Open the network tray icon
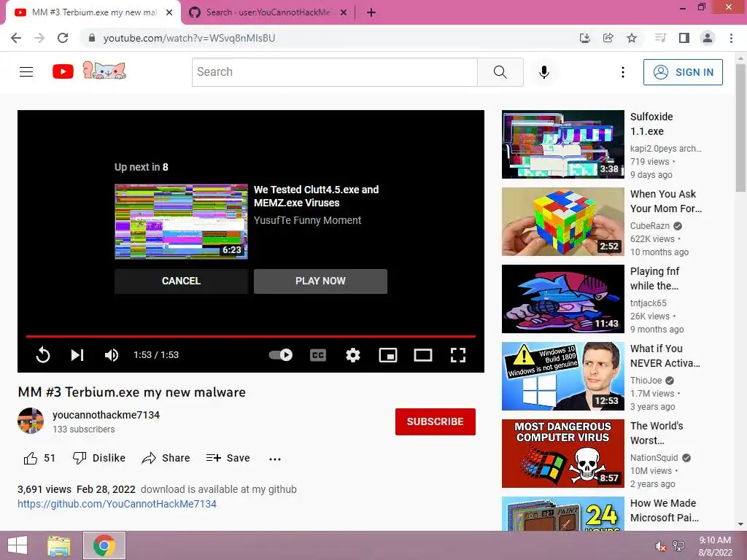 click(x=678, y=546)
